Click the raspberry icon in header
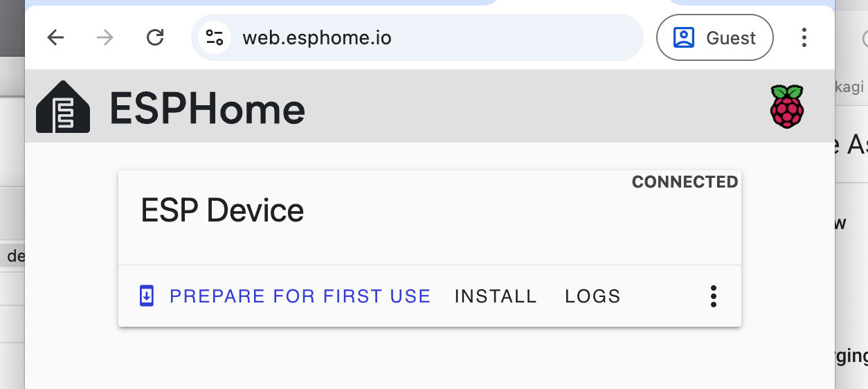This screenshot has width=868, height=389. [x=787, y=106]
